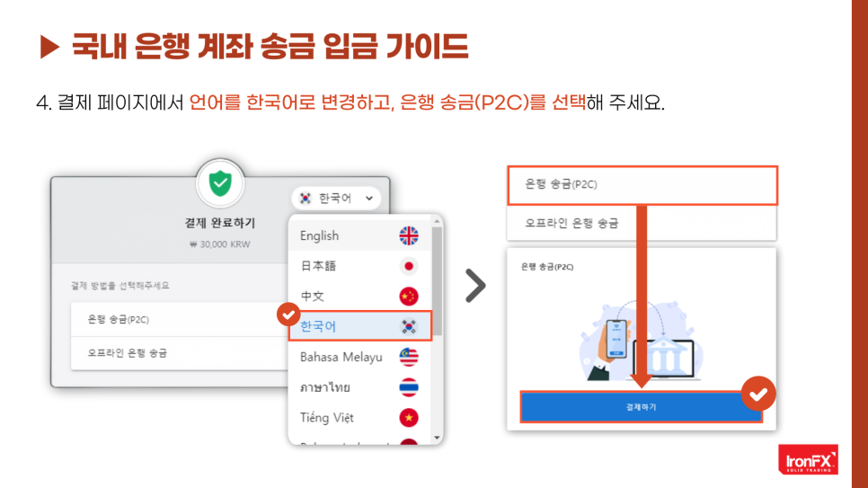868x488 pixels.
Task: Click the orange checkmark beside 한국어 option
Action: pos(288,315)
